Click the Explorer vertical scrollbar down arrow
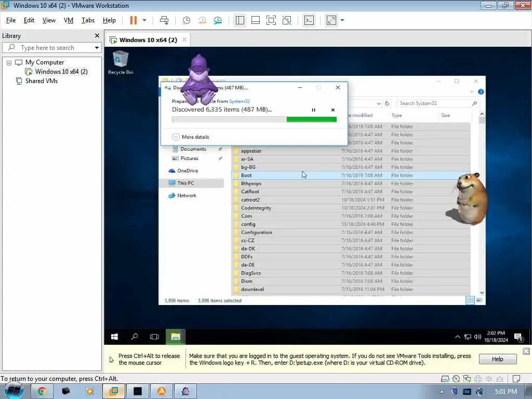Screen dimensions: 532x399 click(x=482, y=293)
